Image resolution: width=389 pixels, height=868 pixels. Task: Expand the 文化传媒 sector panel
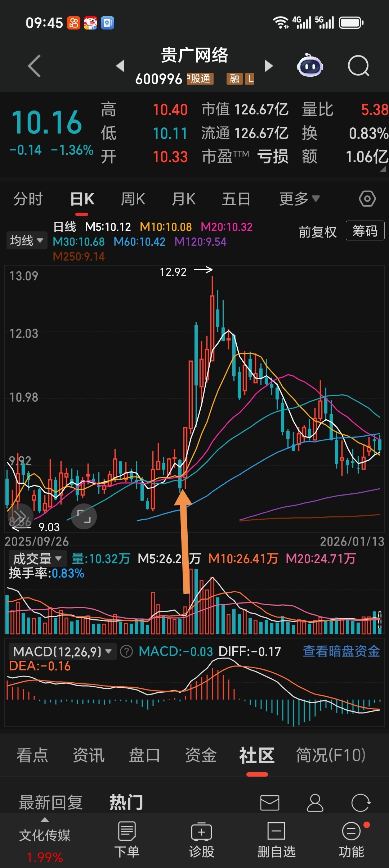click(x=45, y=820)
